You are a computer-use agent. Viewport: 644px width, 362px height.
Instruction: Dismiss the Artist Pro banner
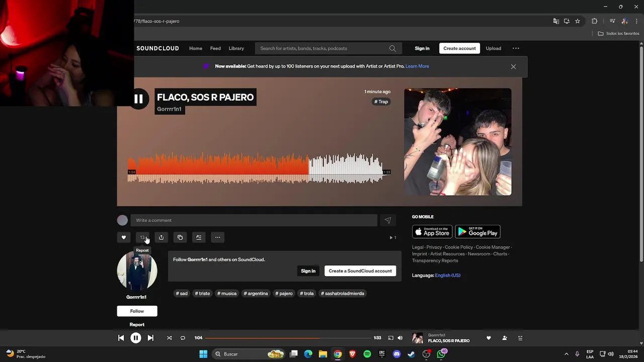click(x=513, y=66)
